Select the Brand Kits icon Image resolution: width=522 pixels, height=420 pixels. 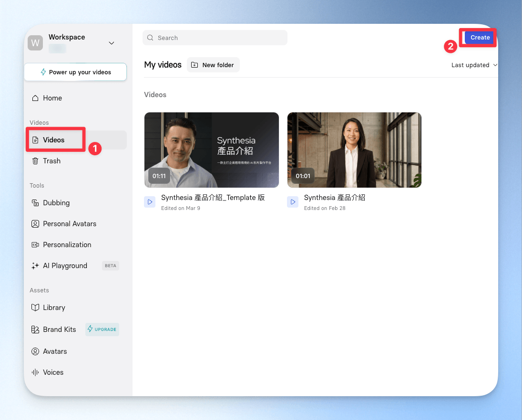tap(35, 330)
